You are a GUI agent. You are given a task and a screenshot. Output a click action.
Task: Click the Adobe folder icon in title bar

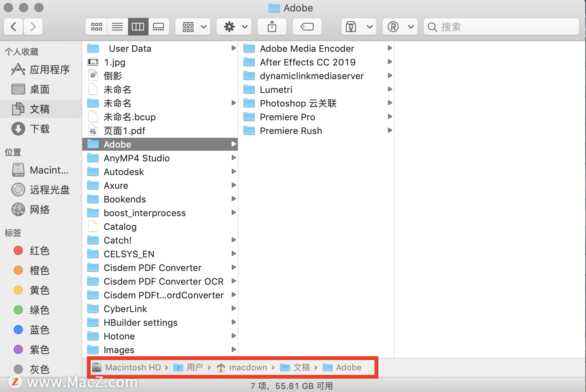click(x=274, y=8)
